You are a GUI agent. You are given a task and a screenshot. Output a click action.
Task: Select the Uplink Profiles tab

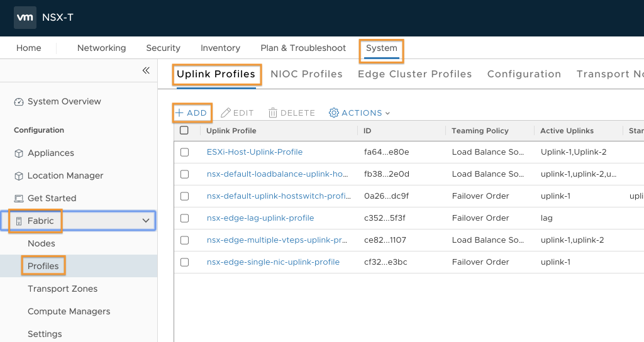(216, 74)
